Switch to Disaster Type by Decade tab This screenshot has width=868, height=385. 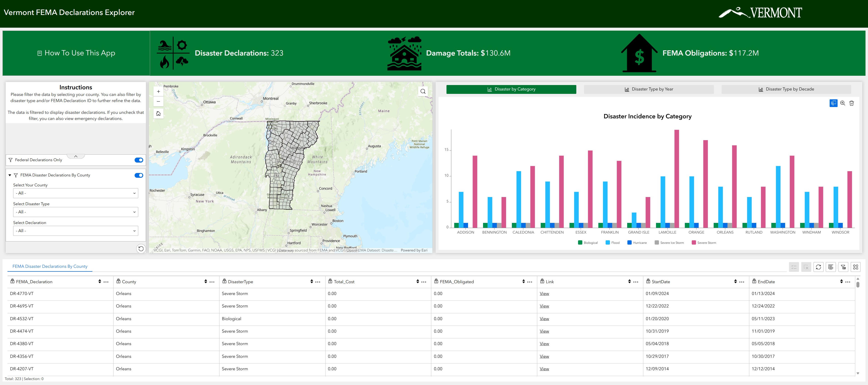786,89
